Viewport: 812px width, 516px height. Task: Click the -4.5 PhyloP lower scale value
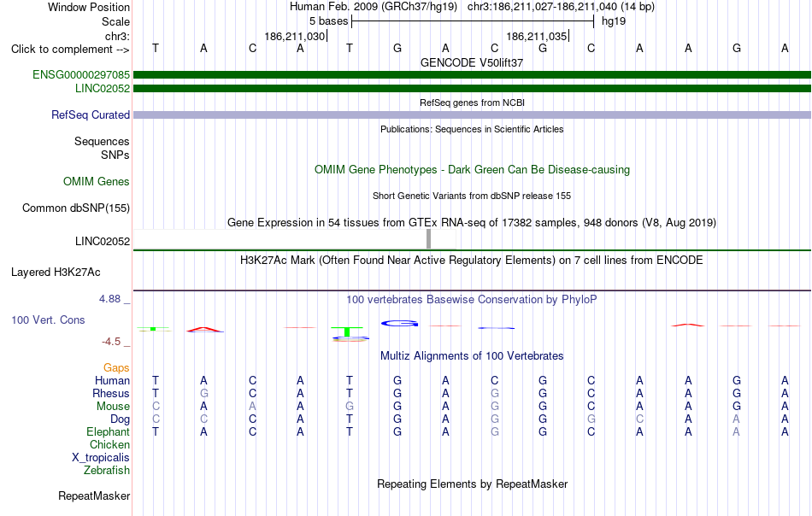(x=111, y=342)
